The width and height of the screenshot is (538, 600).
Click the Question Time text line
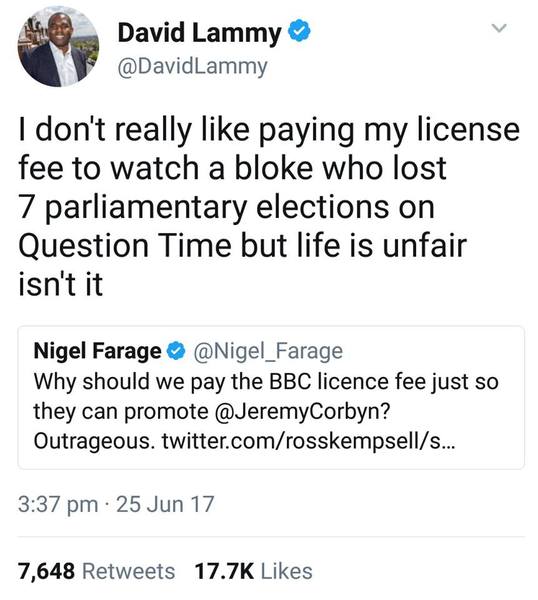click(x=242, y=245)
